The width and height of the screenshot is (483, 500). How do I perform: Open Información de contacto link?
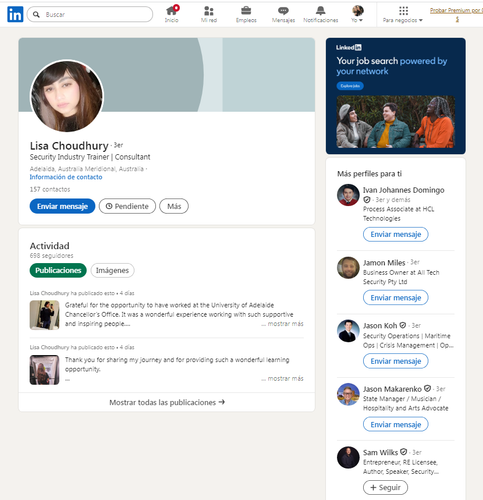(66, 177)
